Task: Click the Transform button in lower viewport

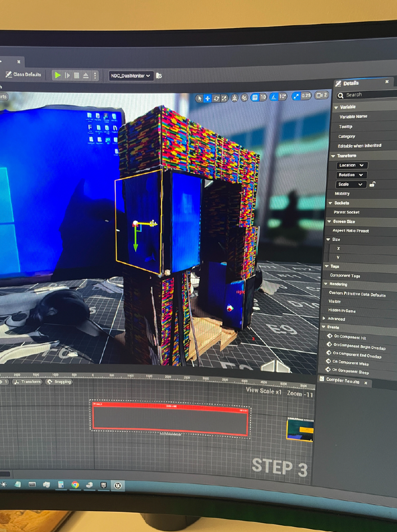Action: tap(27, 382)
